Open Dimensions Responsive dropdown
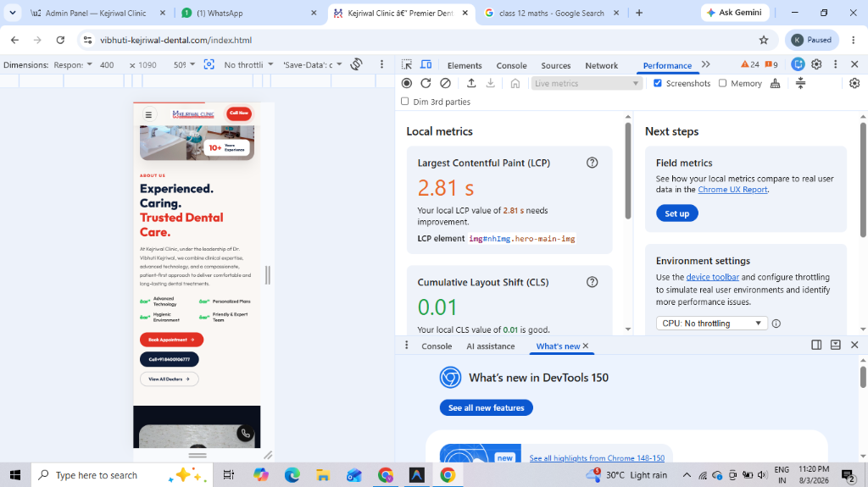The height and width of the screenshot is (487, 868). coord(73,64)
